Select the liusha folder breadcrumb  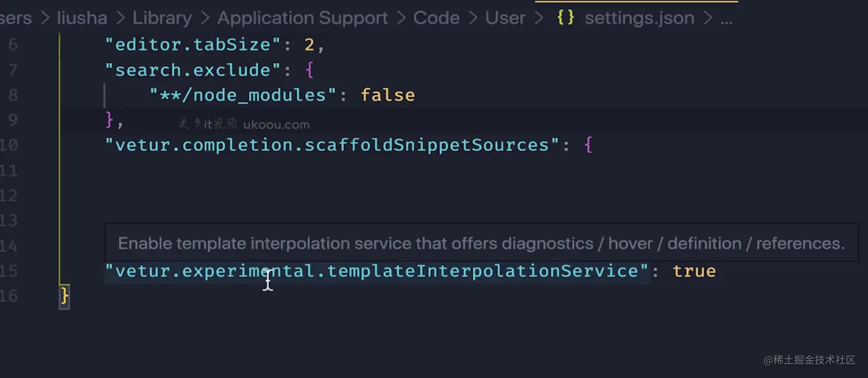click(x=82, y=18)
